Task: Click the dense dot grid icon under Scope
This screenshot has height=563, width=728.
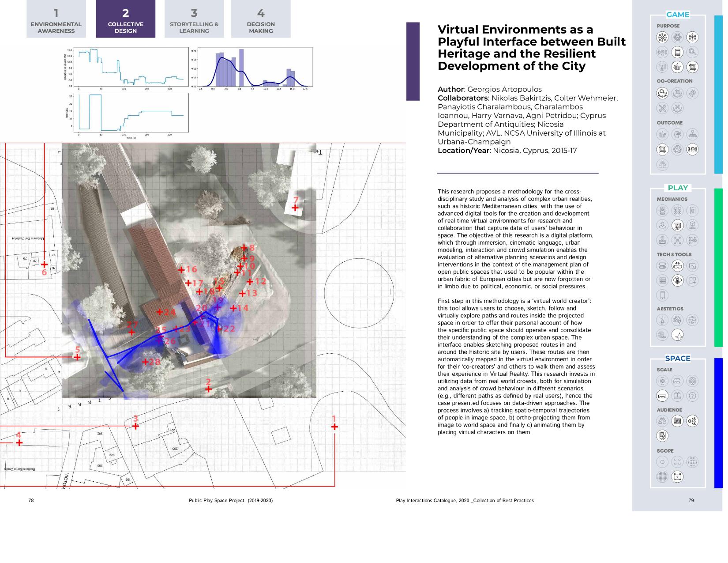Action: point(662,477)
